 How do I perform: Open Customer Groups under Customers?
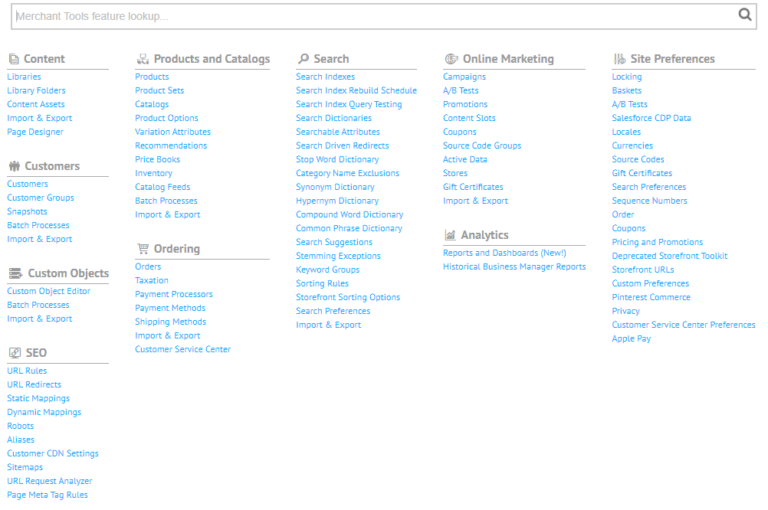click(40, 198)
